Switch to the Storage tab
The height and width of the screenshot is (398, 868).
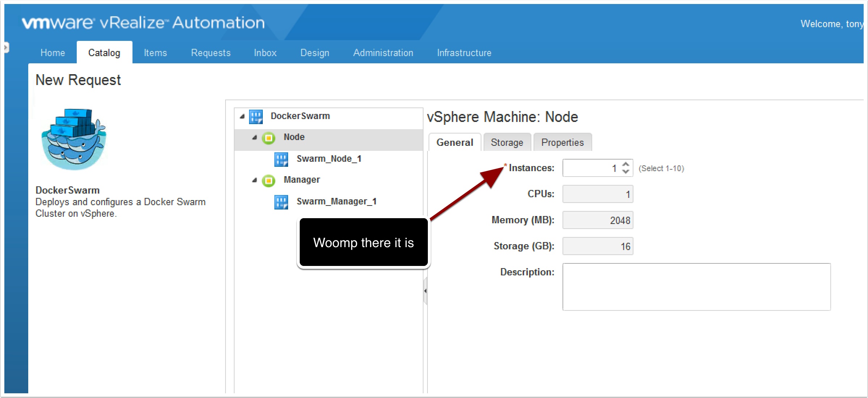click(x=507, y=142)
